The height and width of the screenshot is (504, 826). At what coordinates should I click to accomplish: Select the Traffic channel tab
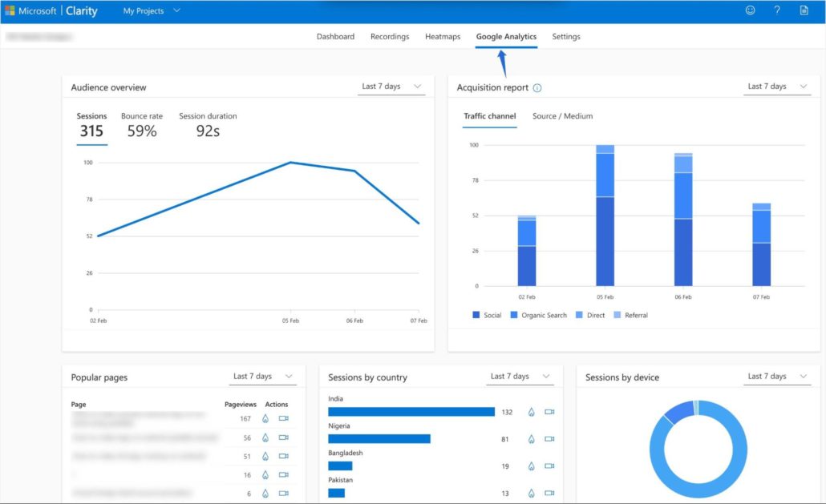pos(489,116)
